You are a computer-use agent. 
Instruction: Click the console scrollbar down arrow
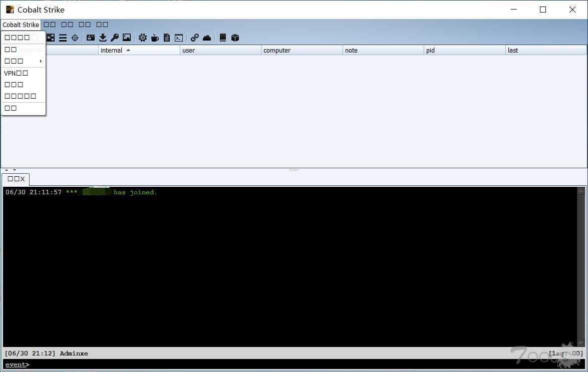click(x=581, y=343)
